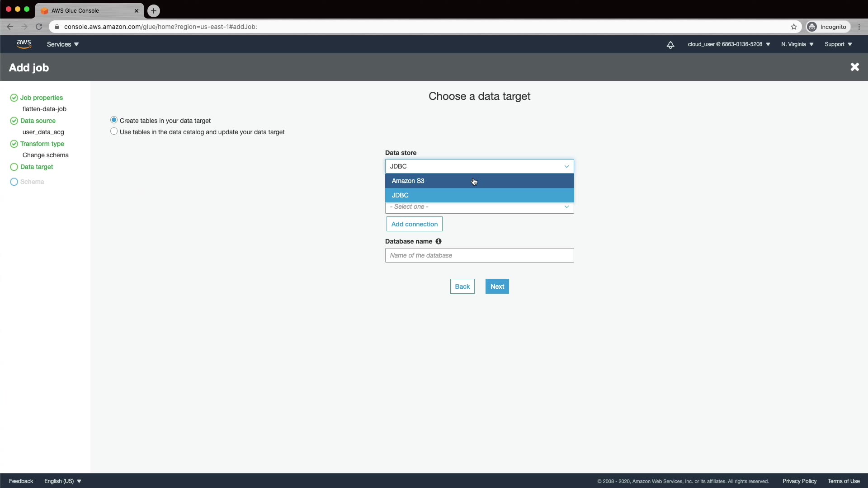
Task: Open the Support menu
Action: click(x=838, y=44)
